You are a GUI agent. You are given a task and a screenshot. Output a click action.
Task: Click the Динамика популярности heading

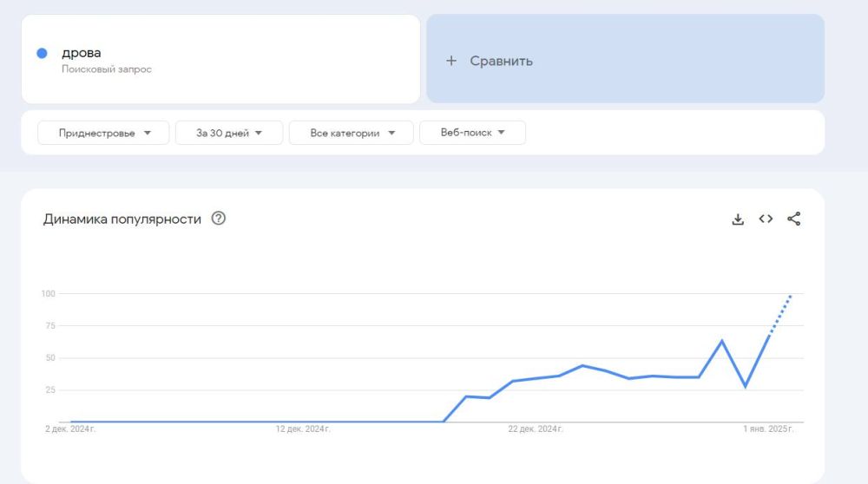click(122, 219)
